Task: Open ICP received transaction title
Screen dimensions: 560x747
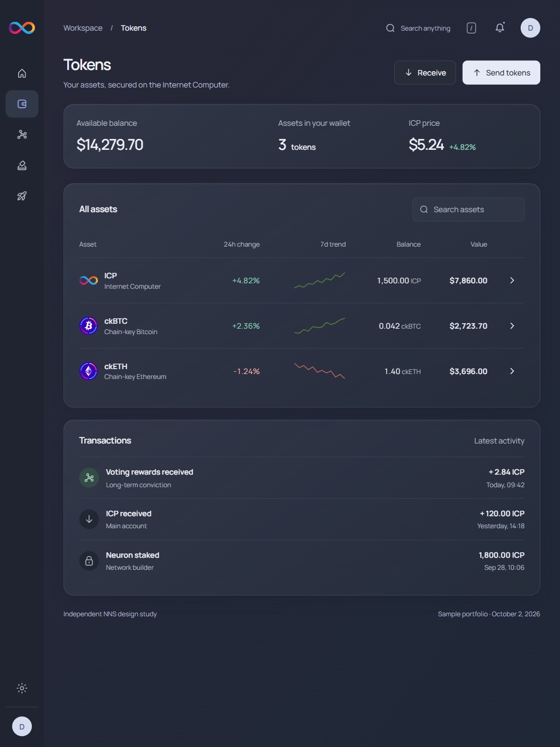Action: (129, 513)
